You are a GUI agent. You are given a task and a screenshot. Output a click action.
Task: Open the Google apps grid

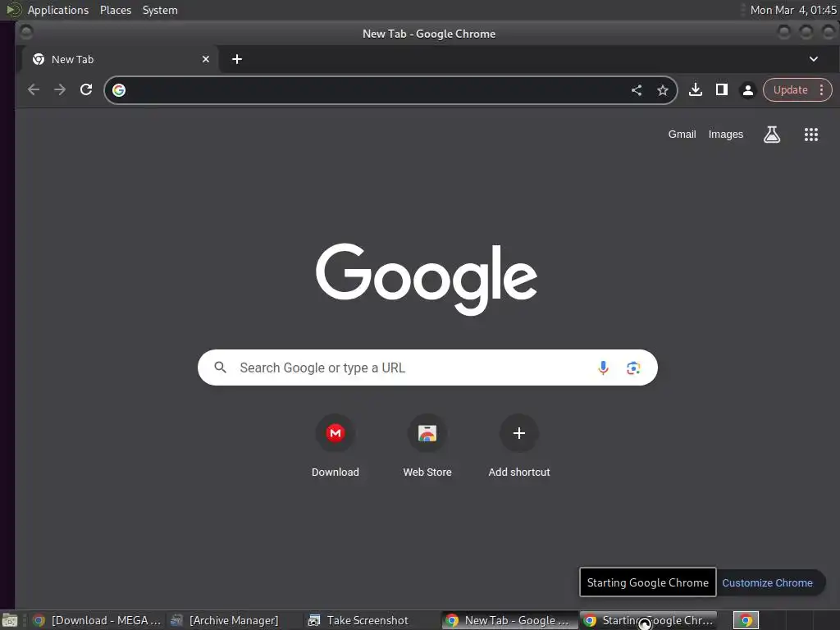[811, 135]
